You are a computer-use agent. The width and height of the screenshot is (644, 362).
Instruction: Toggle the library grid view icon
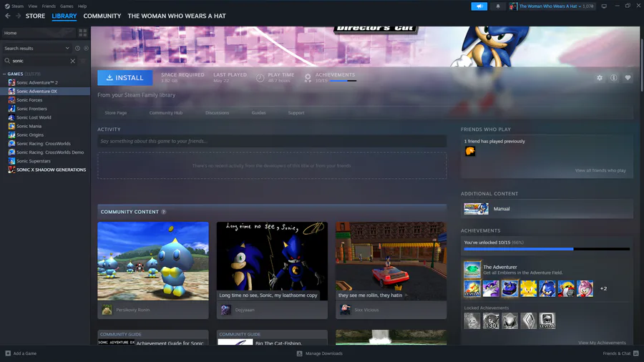(83, 33)
